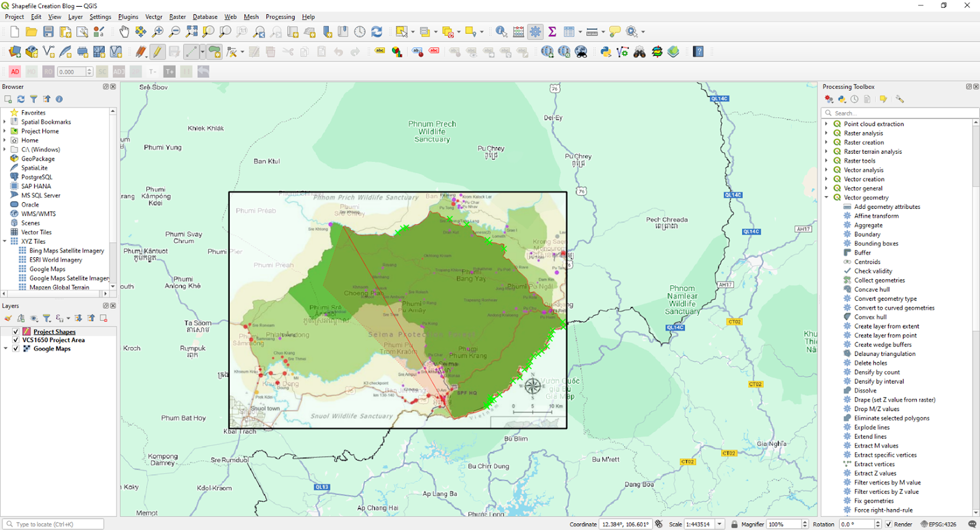
Task: Open the Plugins menu
Action: pyautogui.click(x=128, y=17)
